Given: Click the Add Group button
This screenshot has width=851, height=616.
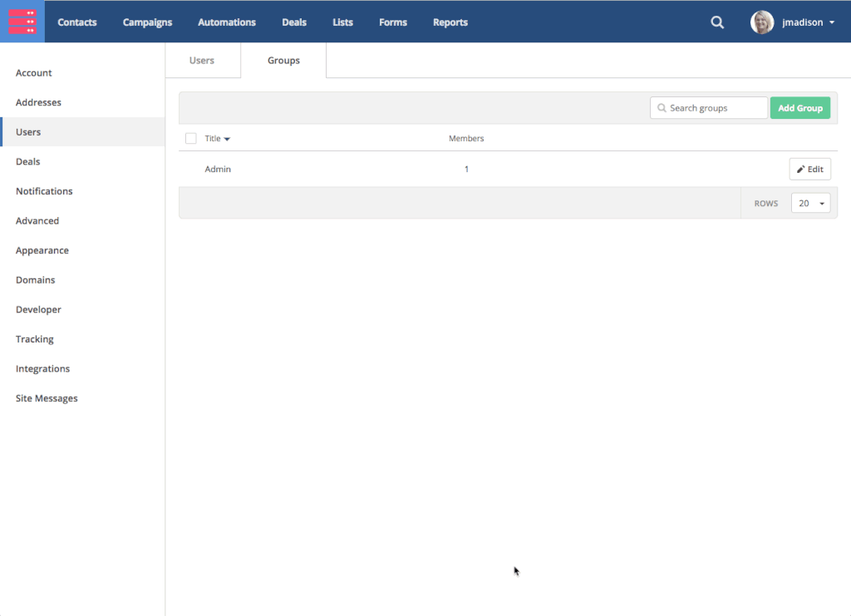Looking at the screenshot, I should [x=799, y=108].
